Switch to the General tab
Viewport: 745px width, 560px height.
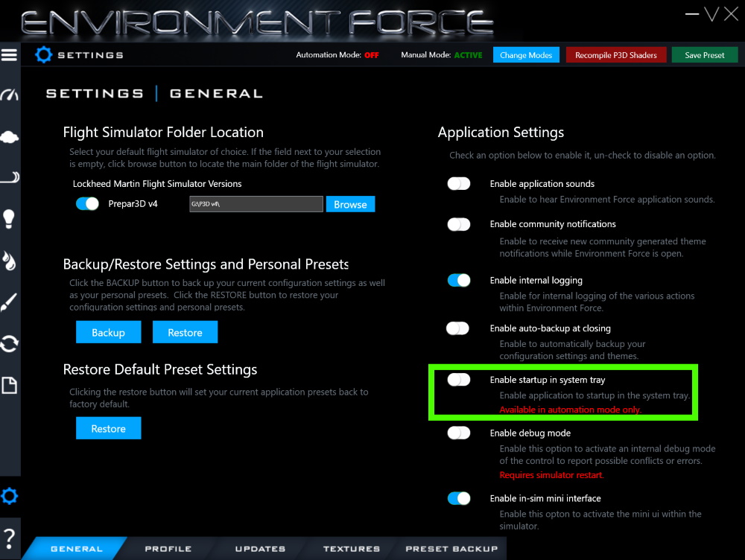point(77,549)
